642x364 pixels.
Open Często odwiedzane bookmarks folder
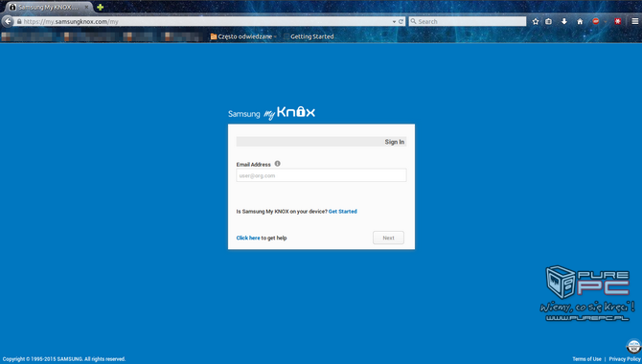pos(243,36)
